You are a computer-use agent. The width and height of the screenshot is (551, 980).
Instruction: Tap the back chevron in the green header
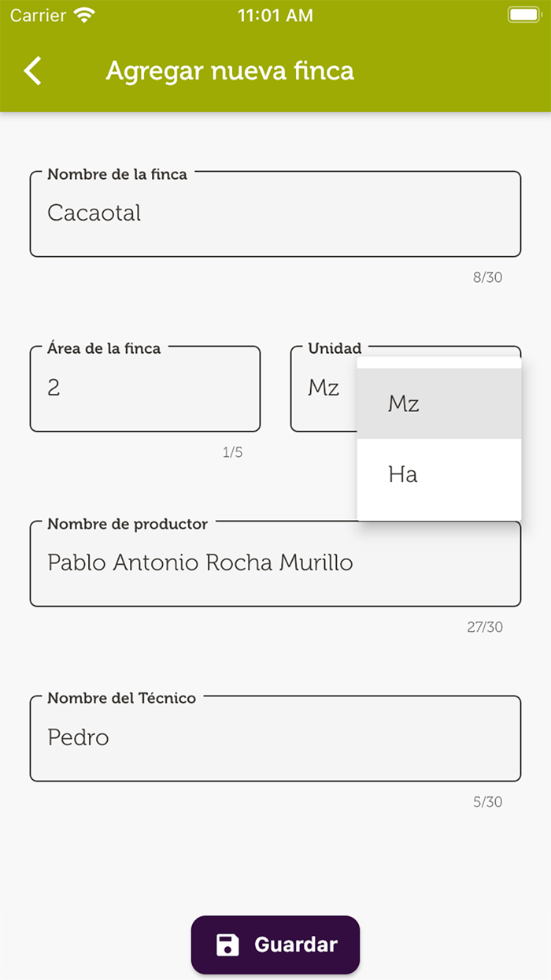(33, 70)
